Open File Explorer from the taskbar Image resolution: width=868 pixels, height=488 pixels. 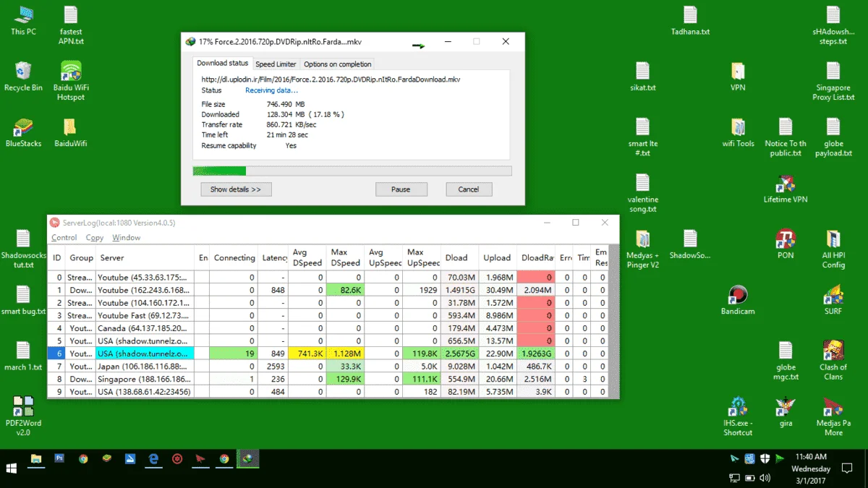[37, 459]
